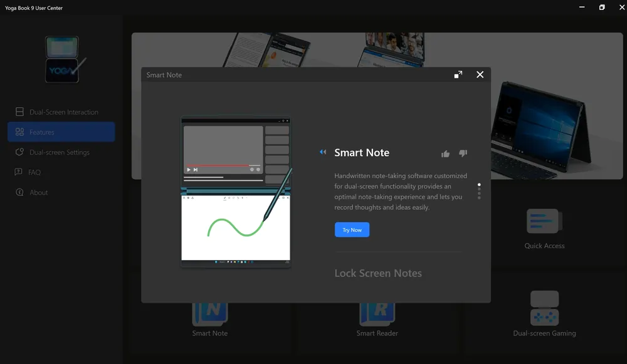Open the Smart Reader feature tile icon
The height and width of the screenshot is (364, 627).
click(377, 314)
